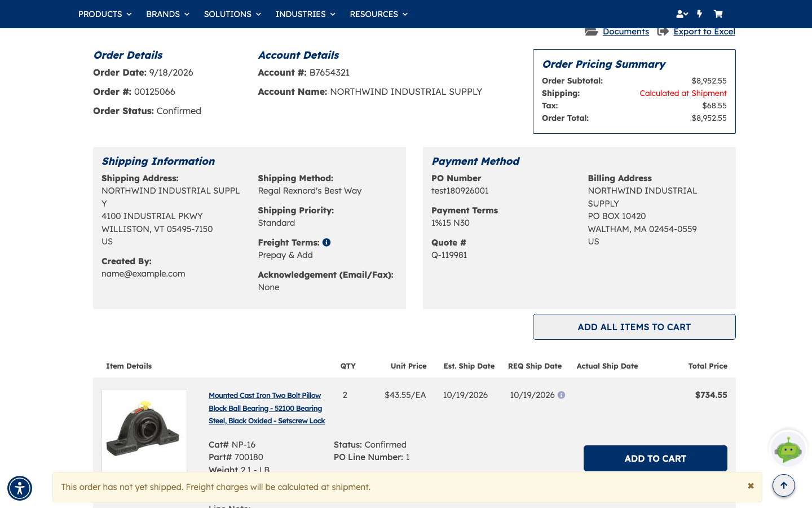Expand the Industries menu

(x=305, y=14)
